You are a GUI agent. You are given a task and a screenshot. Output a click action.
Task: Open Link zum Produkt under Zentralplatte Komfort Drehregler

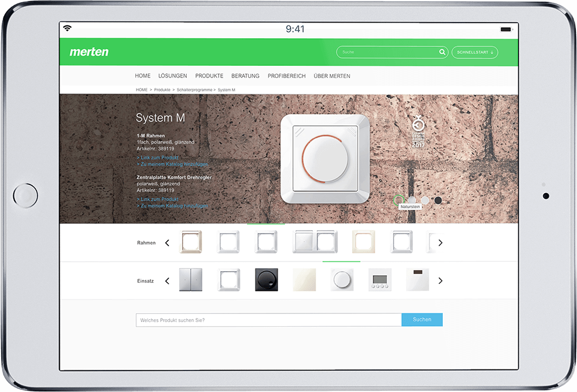(x=157, y=199)
